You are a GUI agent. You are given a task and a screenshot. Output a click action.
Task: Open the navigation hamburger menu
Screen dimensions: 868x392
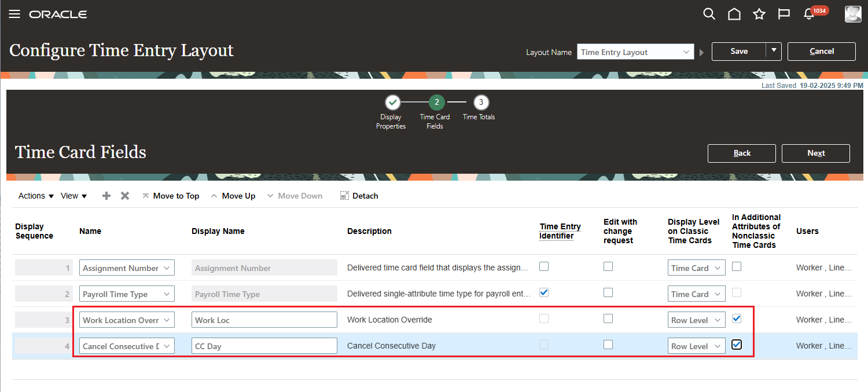(14, 14)
